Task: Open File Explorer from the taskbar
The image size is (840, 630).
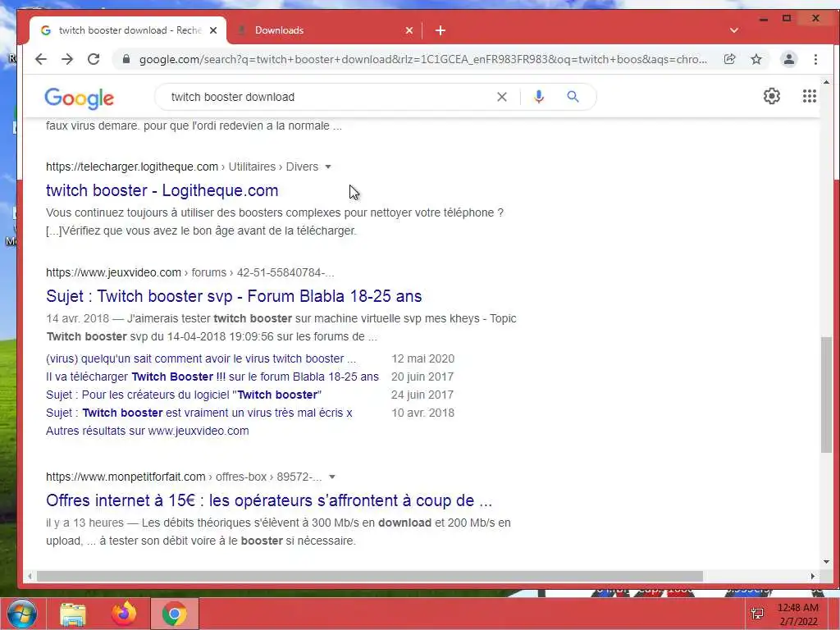Action: pyautogui.click(x=73, y=614)
